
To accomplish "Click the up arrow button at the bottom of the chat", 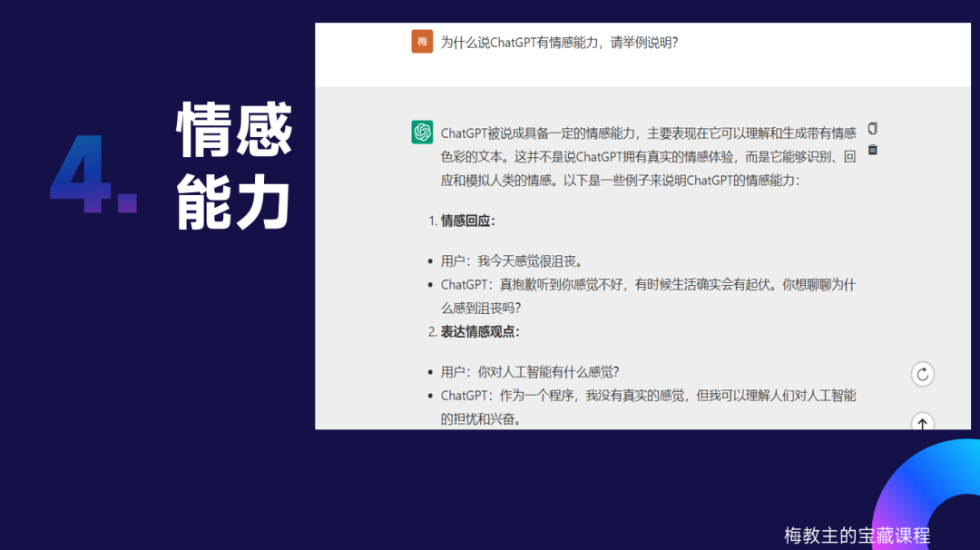I will coord(922,423).
